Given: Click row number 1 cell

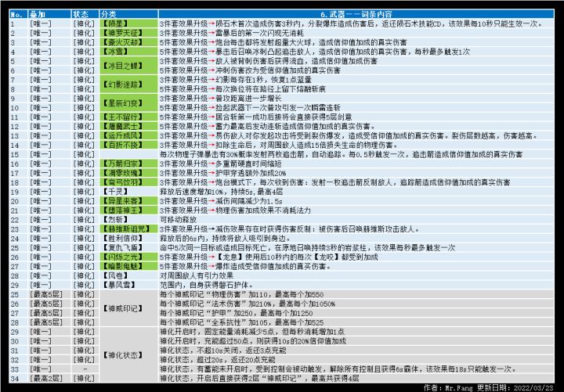Looking at the screenshot, I should pyautogui.click(x=18, y=23).
